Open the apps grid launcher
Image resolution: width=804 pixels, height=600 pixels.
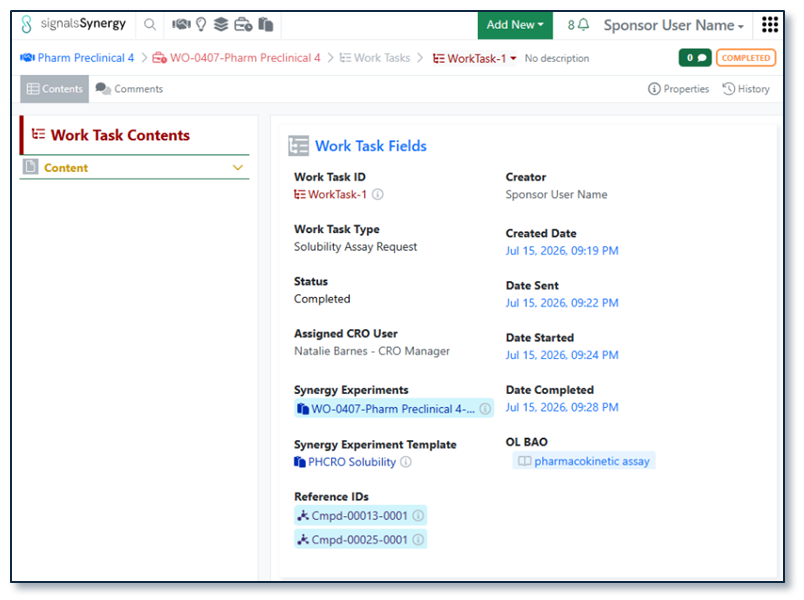click(x=770, y=25)
